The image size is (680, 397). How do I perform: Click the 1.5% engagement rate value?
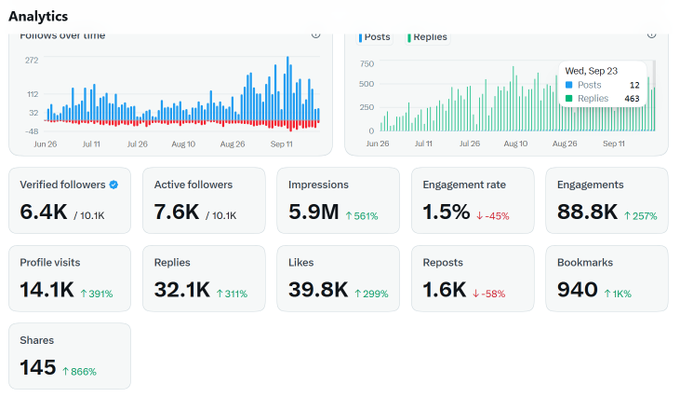(446, 212)
